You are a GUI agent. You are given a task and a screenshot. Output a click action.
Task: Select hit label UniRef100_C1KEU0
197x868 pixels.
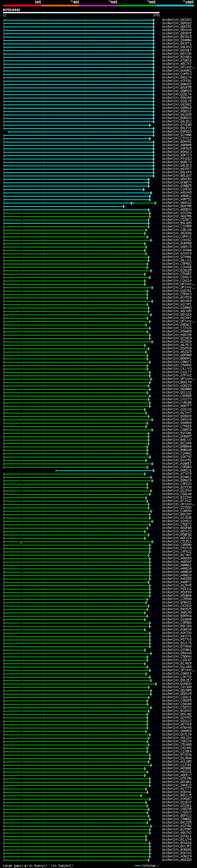pyautogui.click(x=177, y=189)
